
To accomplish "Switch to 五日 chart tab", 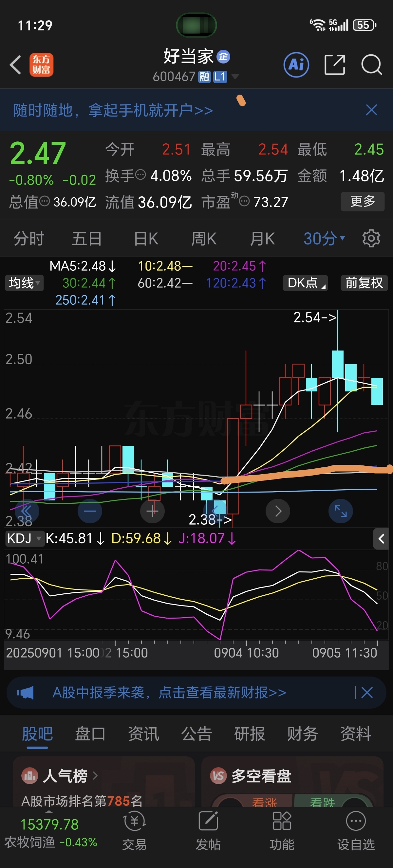I will click(87, 239).
